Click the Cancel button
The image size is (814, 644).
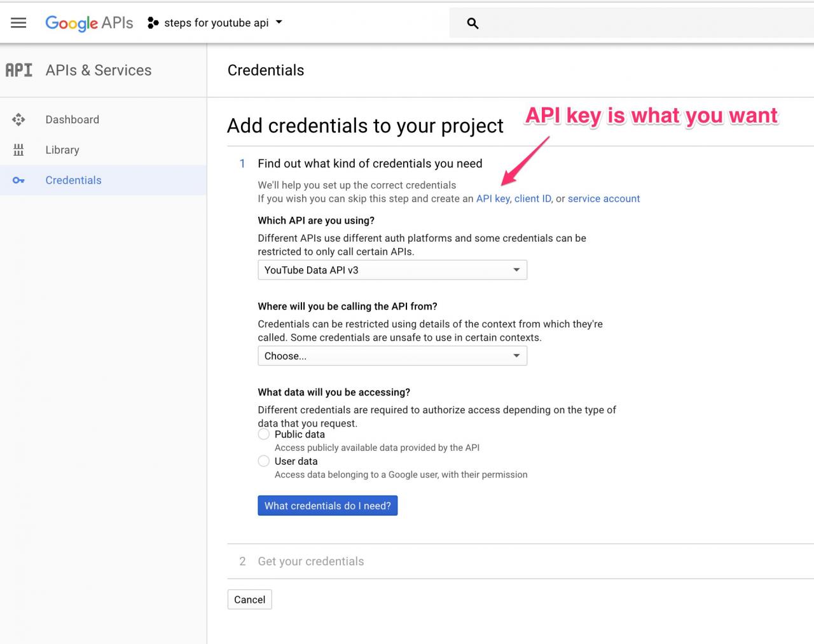coord(249,599)
